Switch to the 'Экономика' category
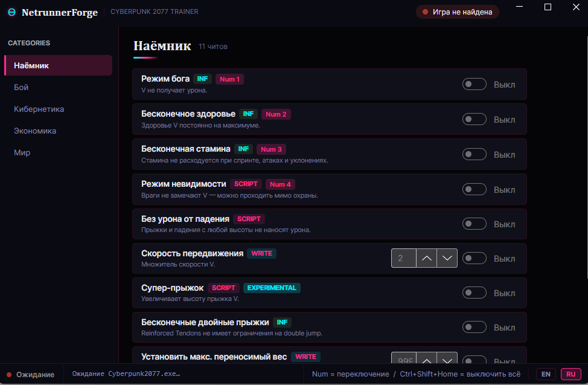Viewport: 588px width, 385px height. coord(58,131)
